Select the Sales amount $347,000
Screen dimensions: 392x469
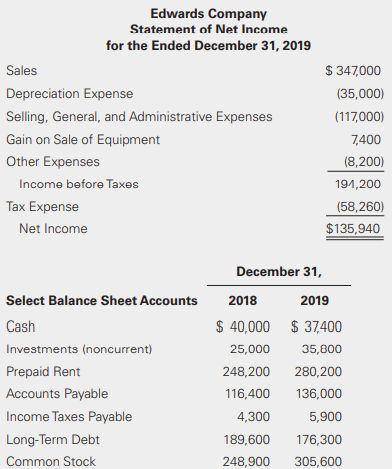coord(353,71)
